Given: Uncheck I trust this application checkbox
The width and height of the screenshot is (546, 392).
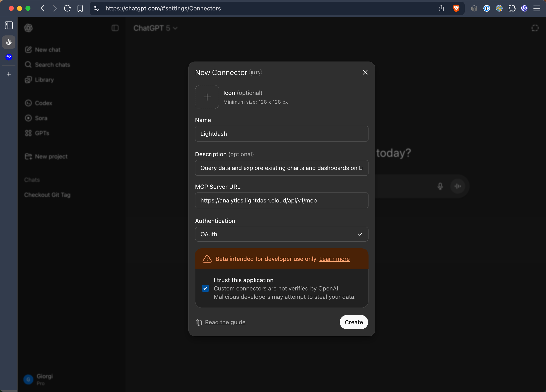Looking at the screenshot, I should click(205, 288).
